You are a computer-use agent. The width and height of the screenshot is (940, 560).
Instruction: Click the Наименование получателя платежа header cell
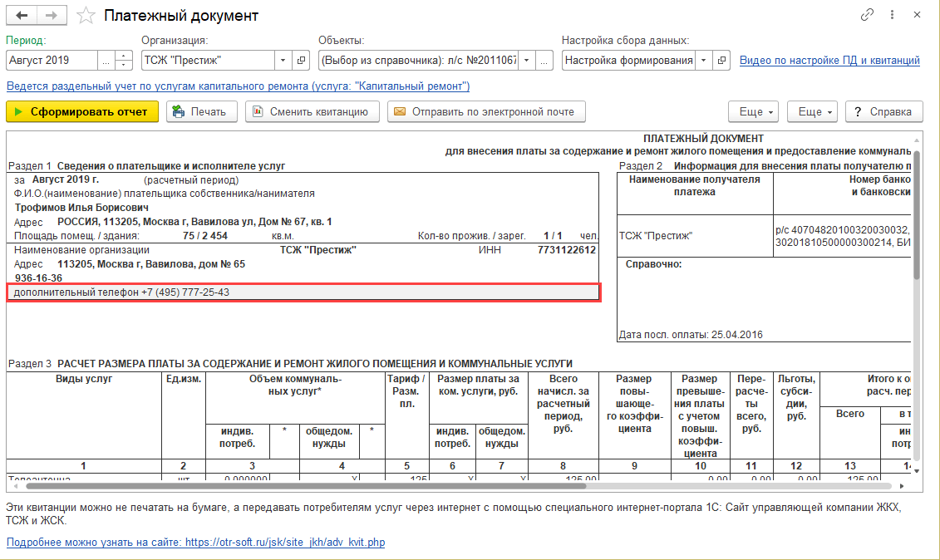(x=695, y=193)
